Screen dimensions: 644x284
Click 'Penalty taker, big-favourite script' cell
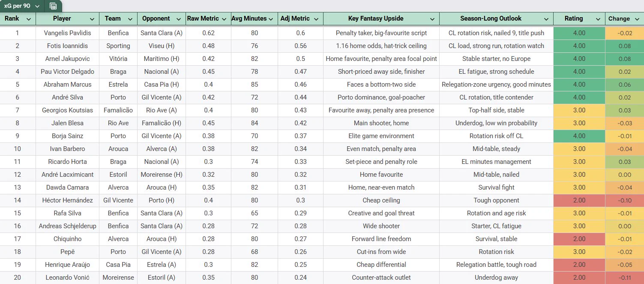pos(381,33)
